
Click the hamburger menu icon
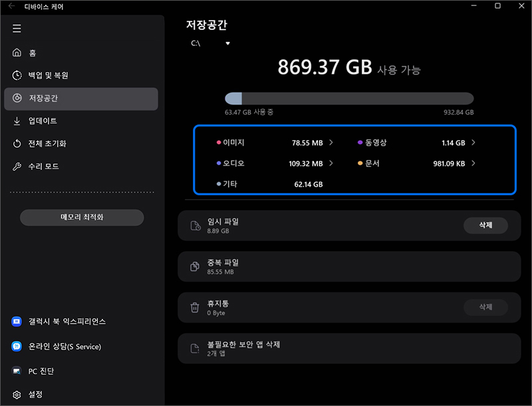pos(17,29)
